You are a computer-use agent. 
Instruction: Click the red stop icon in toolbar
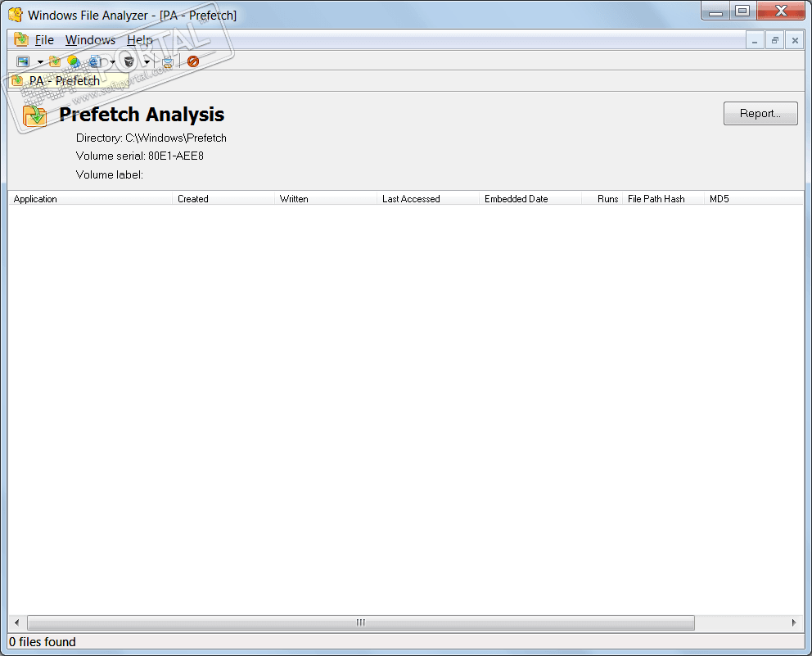[x=193, y=61]
